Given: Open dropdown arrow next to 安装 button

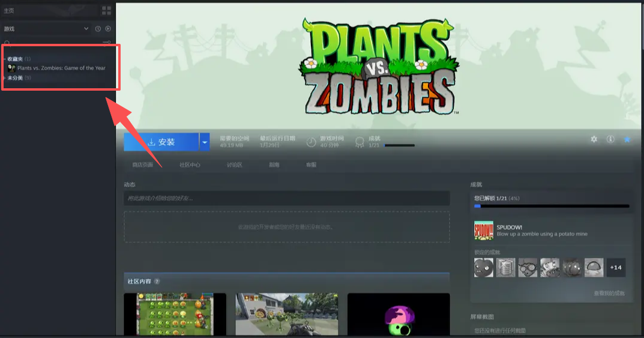Looking at the screenshot, I should tap(205, 142).
